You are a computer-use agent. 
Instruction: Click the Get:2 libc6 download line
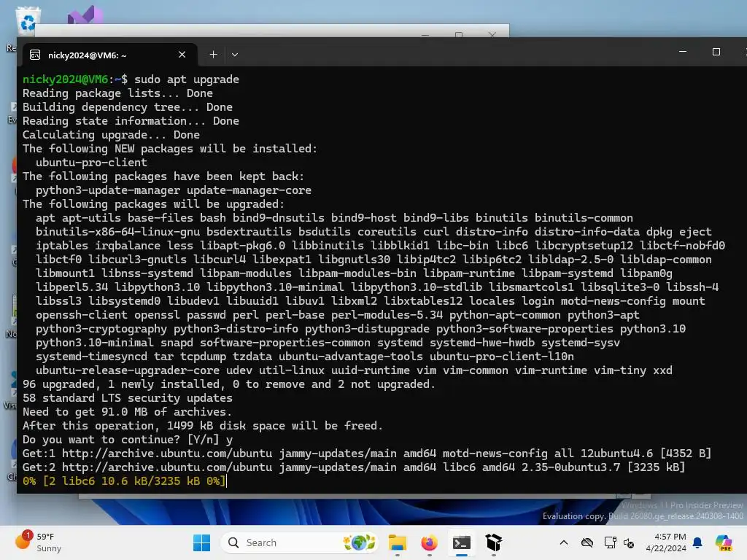[354, 467]
